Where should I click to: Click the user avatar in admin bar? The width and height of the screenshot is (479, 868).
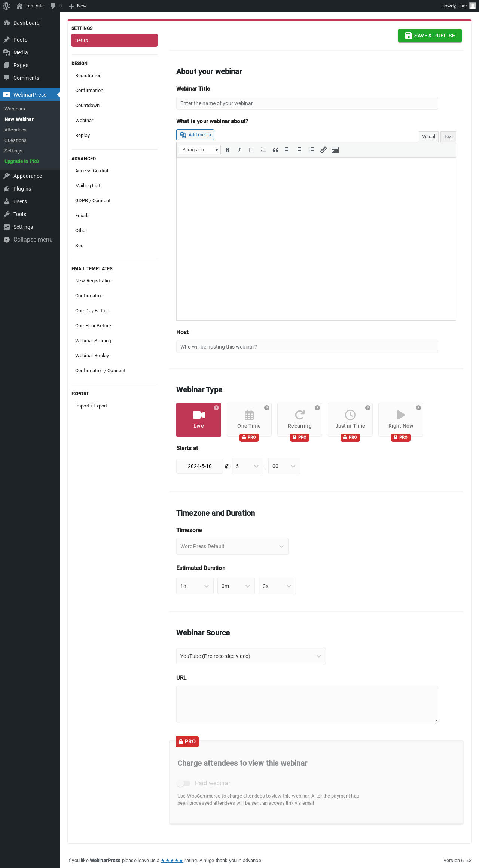coord(473,6)
